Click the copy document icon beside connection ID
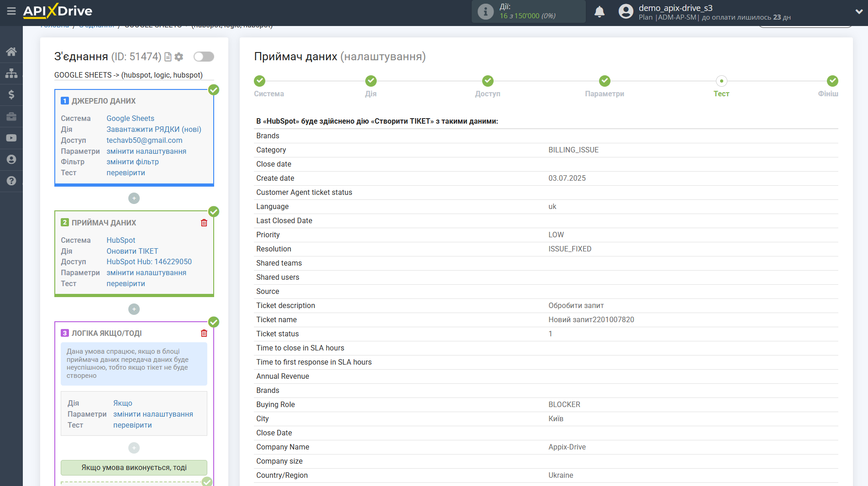 coord(168,57)
